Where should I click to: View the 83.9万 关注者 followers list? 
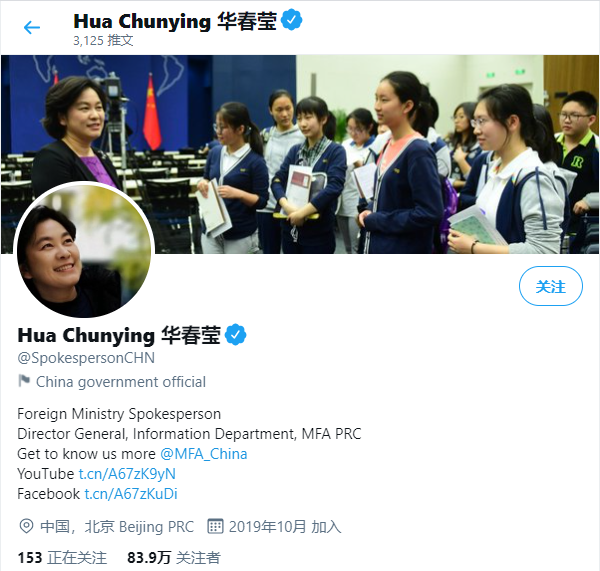[174, 558]
